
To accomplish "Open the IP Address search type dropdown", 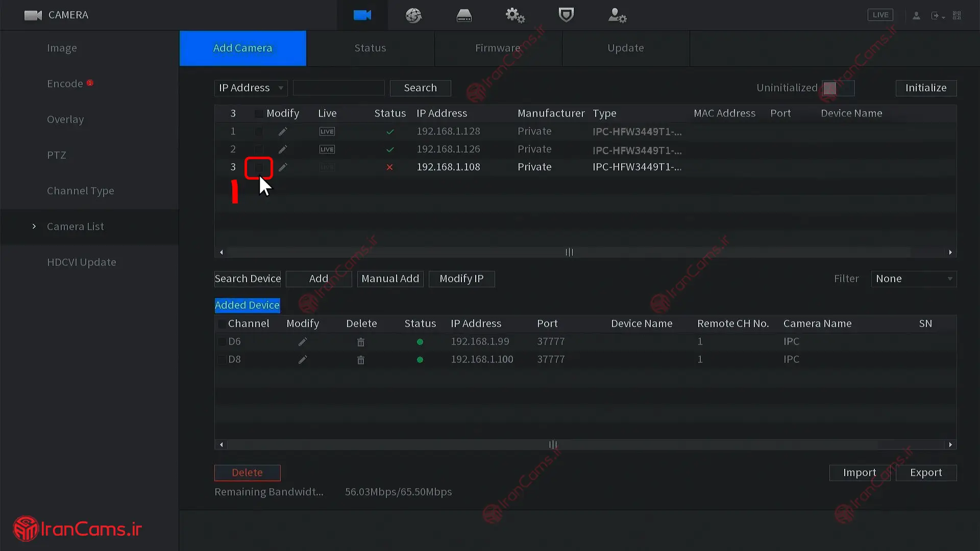I will 251,88.
